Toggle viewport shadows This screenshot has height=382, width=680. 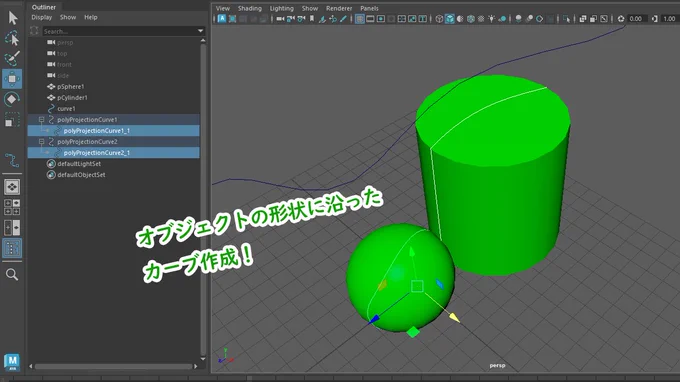click(503, 19)
